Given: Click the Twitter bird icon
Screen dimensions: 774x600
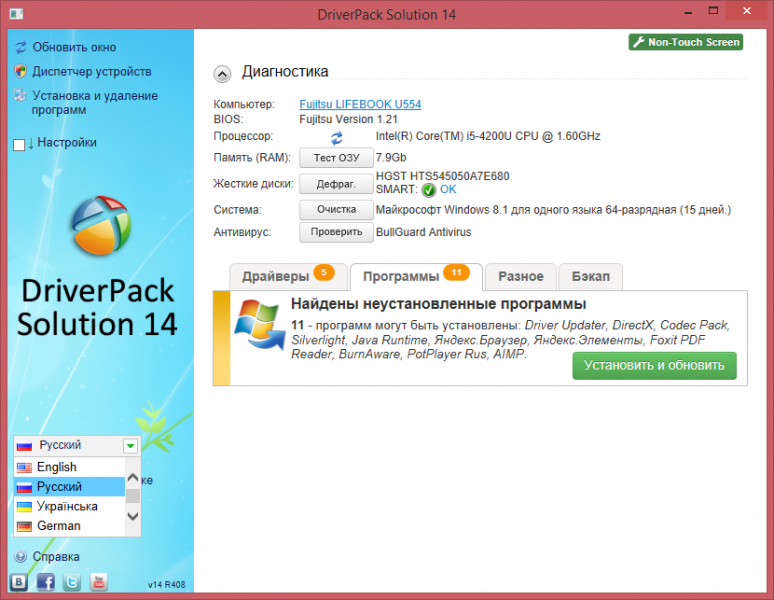Looking at the screenshot, I should (72, 581).
